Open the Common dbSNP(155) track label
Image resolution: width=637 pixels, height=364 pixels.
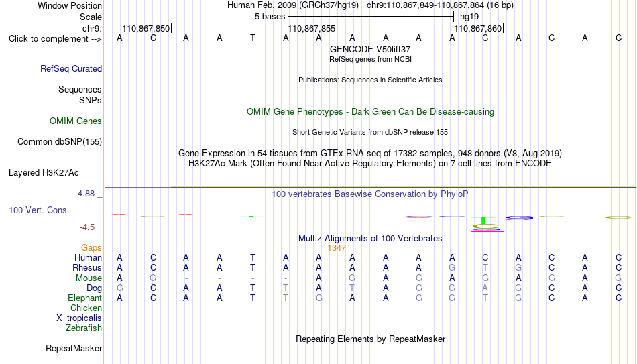(60, 142)
